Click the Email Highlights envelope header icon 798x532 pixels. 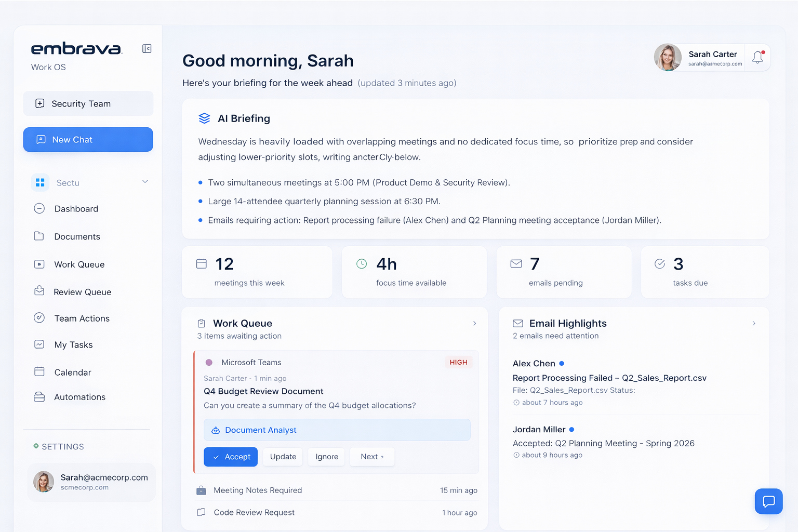(518, 323)
